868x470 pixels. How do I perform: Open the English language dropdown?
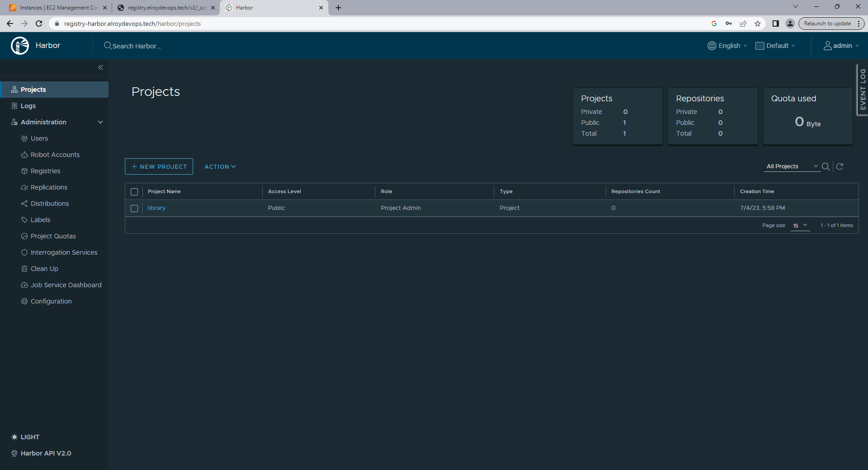tap(727, 46)
